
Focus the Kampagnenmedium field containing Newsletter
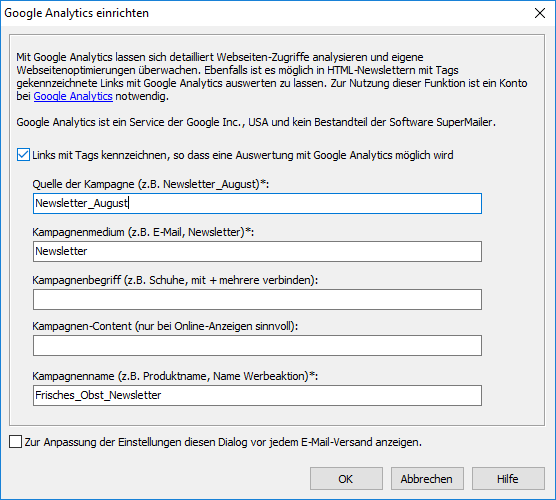click(x=257, y=251)
